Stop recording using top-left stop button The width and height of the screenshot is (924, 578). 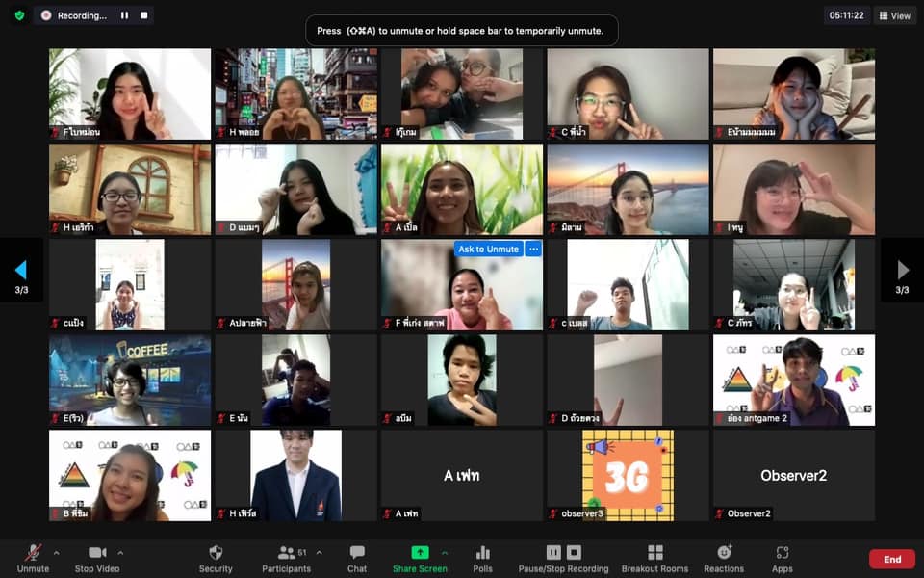click(x=144, y=15)
